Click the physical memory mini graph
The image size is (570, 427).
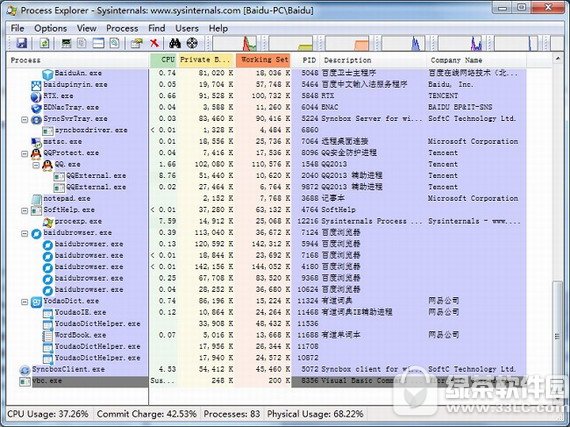[347, 43]
